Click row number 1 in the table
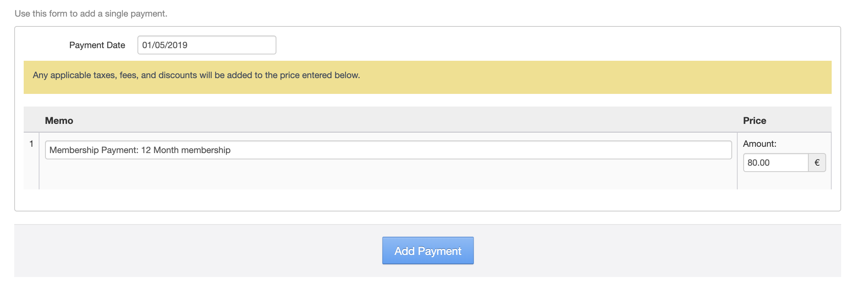The width and height of the screenshot is (868, 303). coord(32,144)
